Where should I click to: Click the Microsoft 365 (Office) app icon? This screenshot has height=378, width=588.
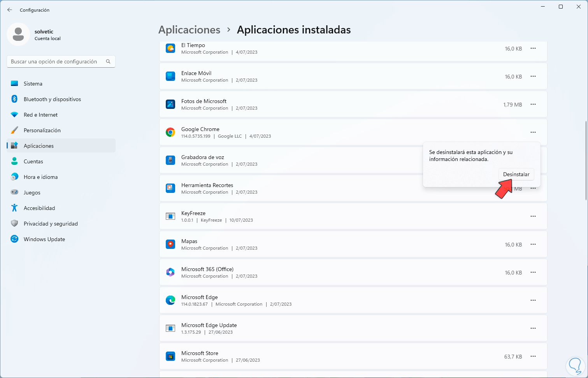point(170,272)
